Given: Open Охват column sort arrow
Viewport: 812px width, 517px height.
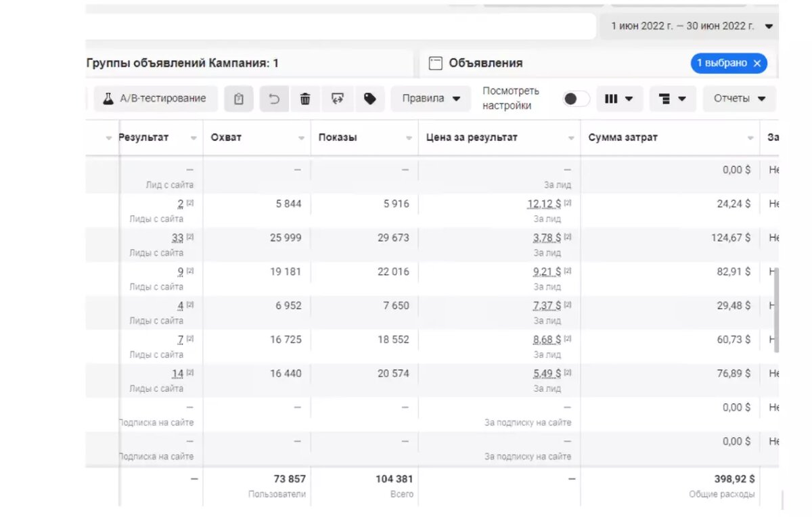Looking at the screenshot, I should click(301, 138).
